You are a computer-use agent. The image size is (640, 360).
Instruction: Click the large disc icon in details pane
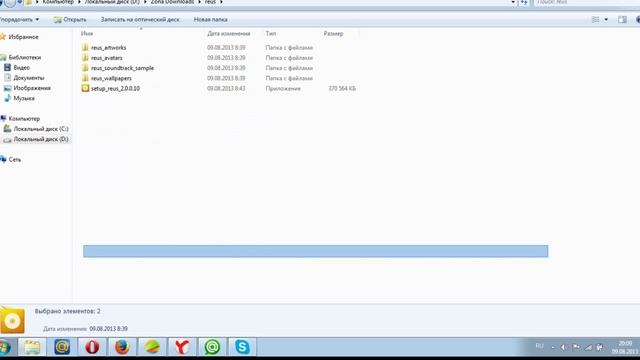point(12,320)
